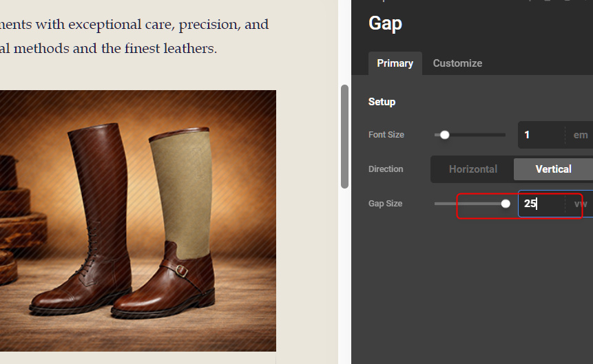Switch to the Primary tab
The height and width of the screenshot is (364, 593).
point(395,63)
